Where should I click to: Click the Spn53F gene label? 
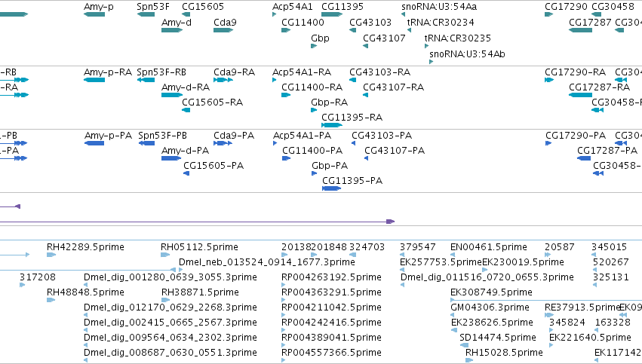point(153,7)
